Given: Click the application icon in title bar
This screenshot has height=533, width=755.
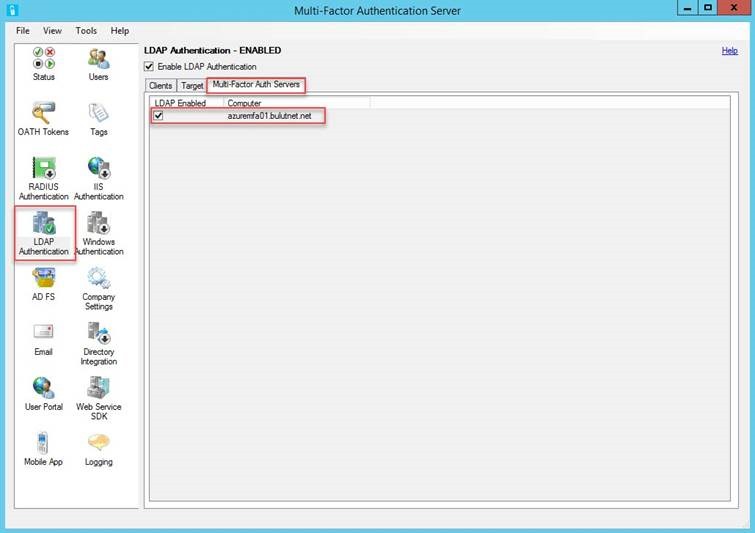Looking at the screenshot, I should tap(13, 10).
